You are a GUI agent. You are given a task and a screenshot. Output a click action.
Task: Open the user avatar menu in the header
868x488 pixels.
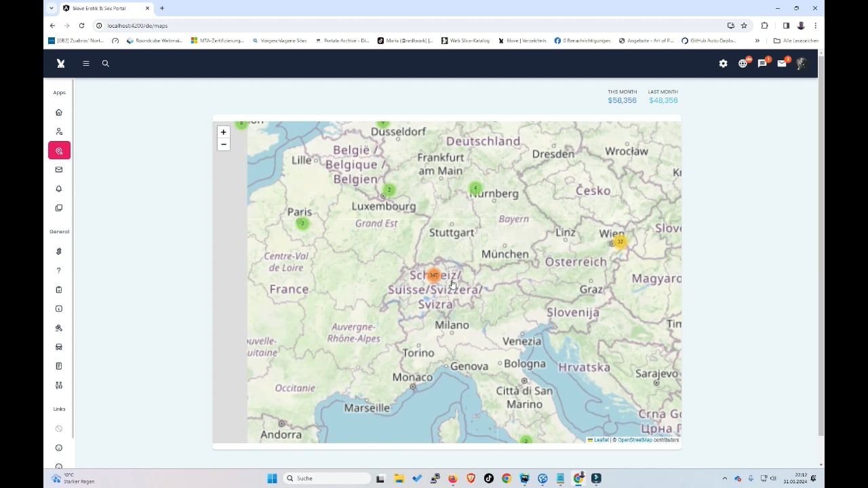click(801, 64)
